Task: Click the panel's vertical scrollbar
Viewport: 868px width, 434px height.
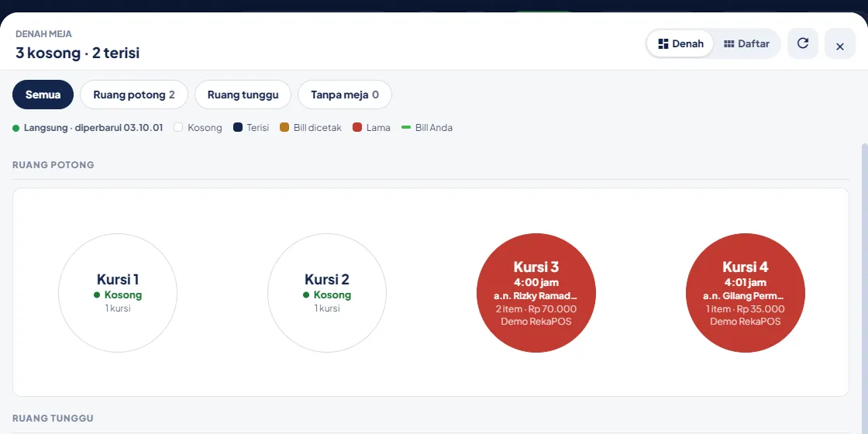Action: click(865, 288)
